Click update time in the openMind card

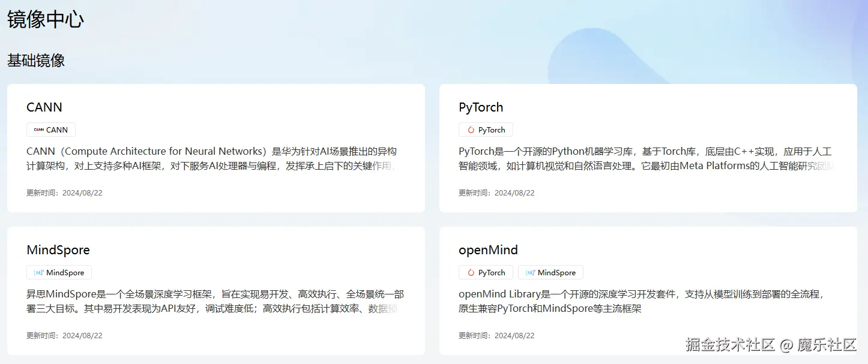(496, 336)
